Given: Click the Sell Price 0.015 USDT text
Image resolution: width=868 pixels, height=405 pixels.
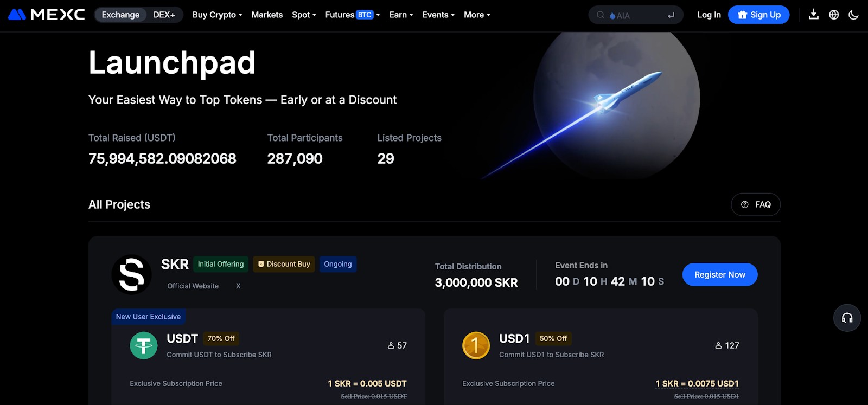Looking at the screenshot, I should pos(374,396).
